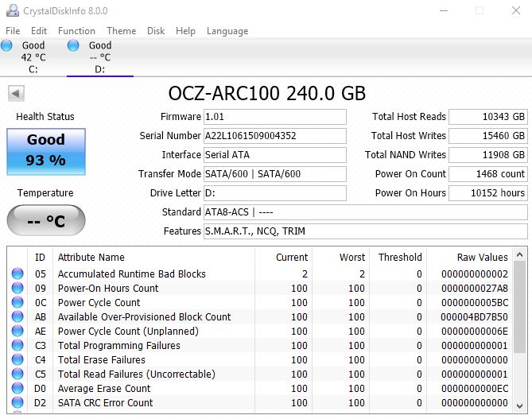This screenshot has width=532, height=419.
Task: Select Available Over-Provisioned Block Count text
Action: (144, 316)
